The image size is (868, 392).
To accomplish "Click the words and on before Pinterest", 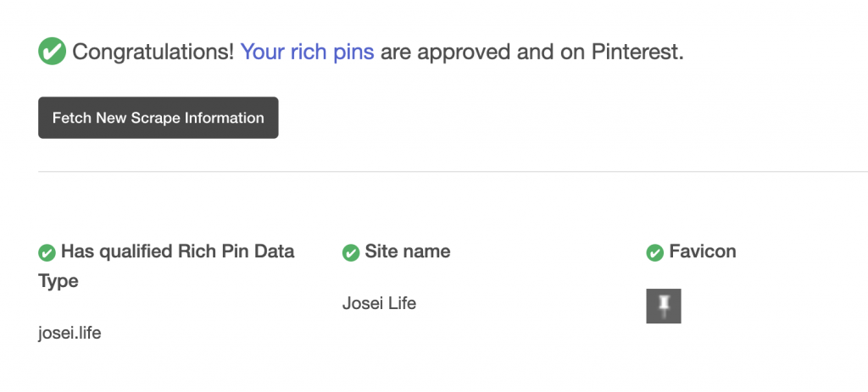I will pos(551,52).
